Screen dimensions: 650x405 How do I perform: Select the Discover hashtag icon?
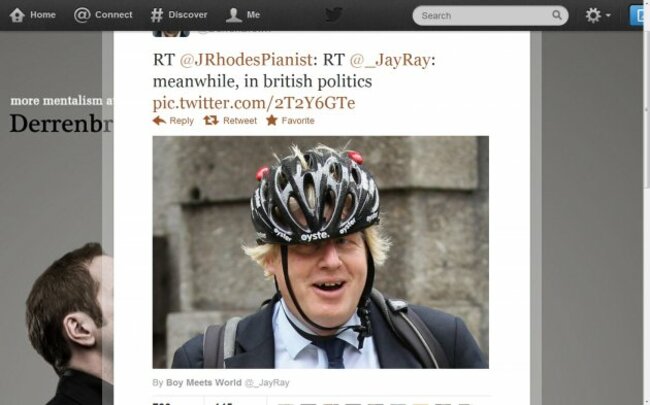point(156,15)
